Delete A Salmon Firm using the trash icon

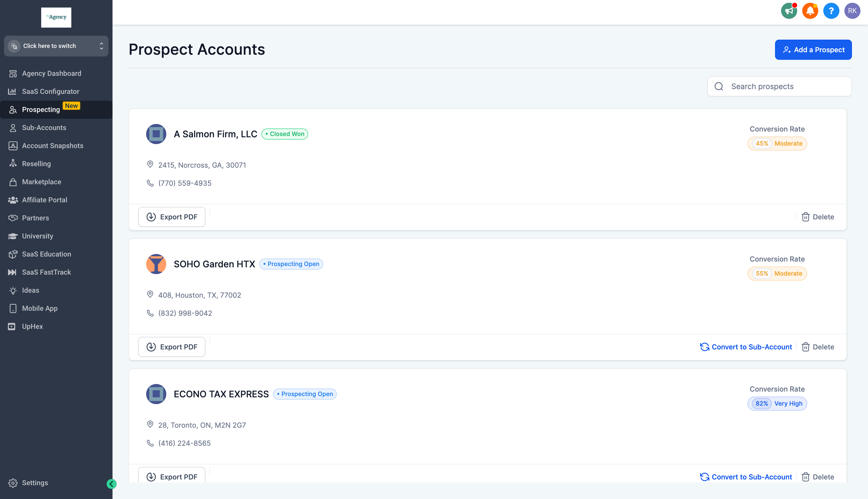(806, 217)
